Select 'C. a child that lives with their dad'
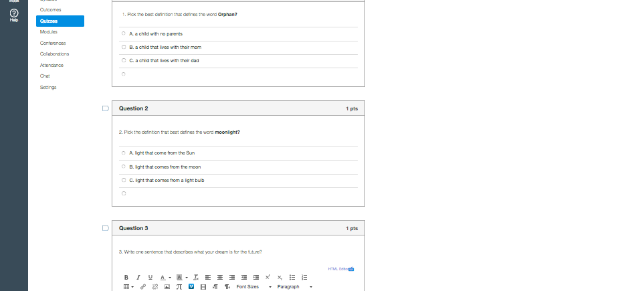This screenshot has height=291, width=644. point(123,61)
